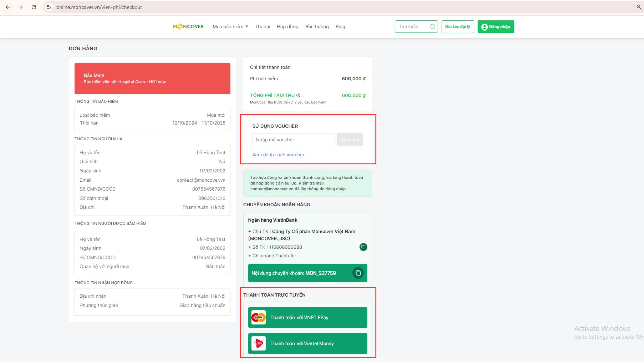The width and height of the screenshot is (644, 362).
Task: Click the search magnifier icon in Tìm kiếm
Action: [x=432, y=27]
